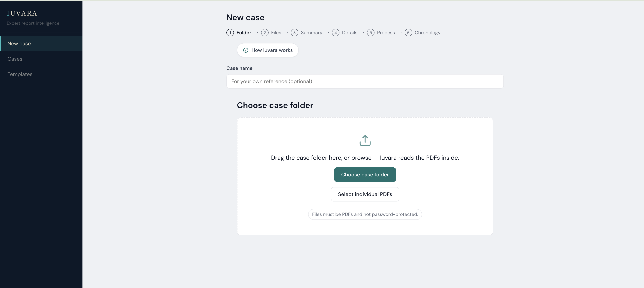This screenshot has width=644, height=288.
Task: Jump to the Process step label
Action: (x=386, y=33)
